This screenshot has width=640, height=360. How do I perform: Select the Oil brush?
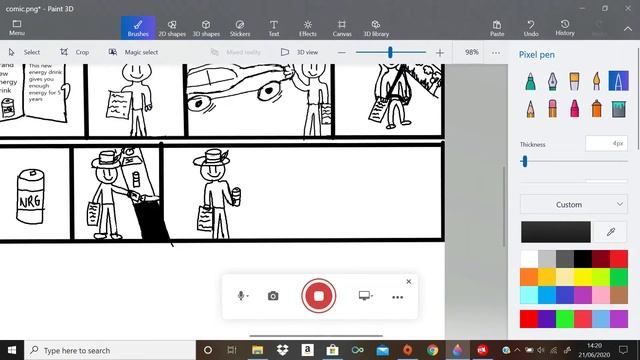coord(574,81)
